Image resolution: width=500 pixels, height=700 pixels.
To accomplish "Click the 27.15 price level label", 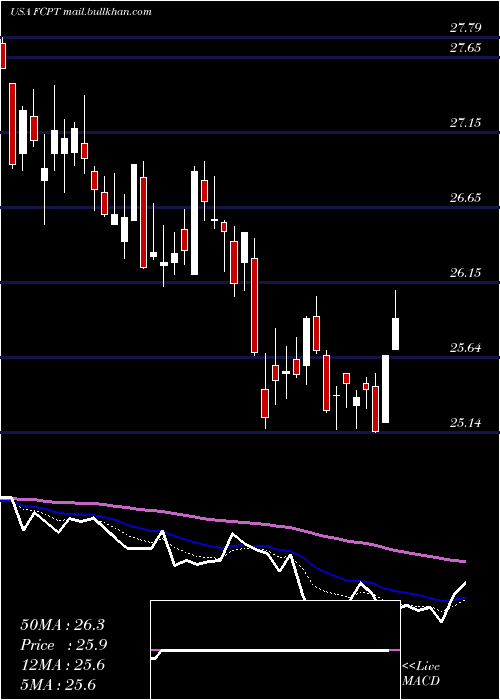I will (x=465, y=123).
